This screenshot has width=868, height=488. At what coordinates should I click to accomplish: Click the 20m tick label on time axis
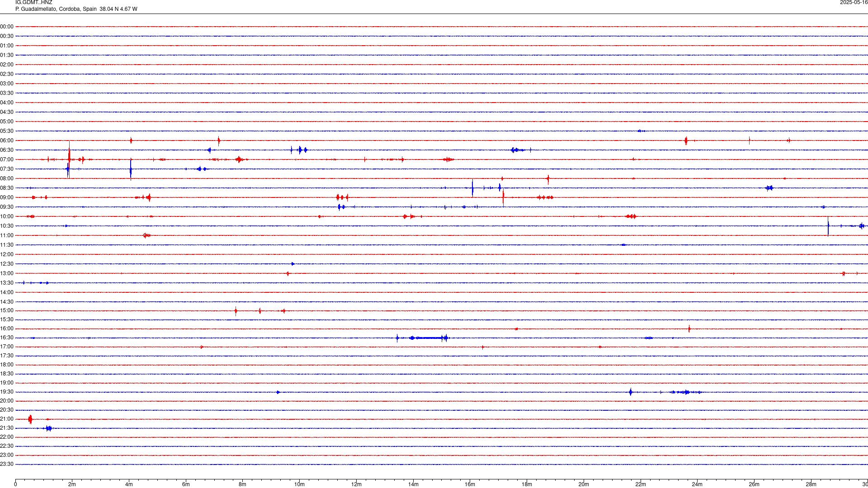pos(584,484)
